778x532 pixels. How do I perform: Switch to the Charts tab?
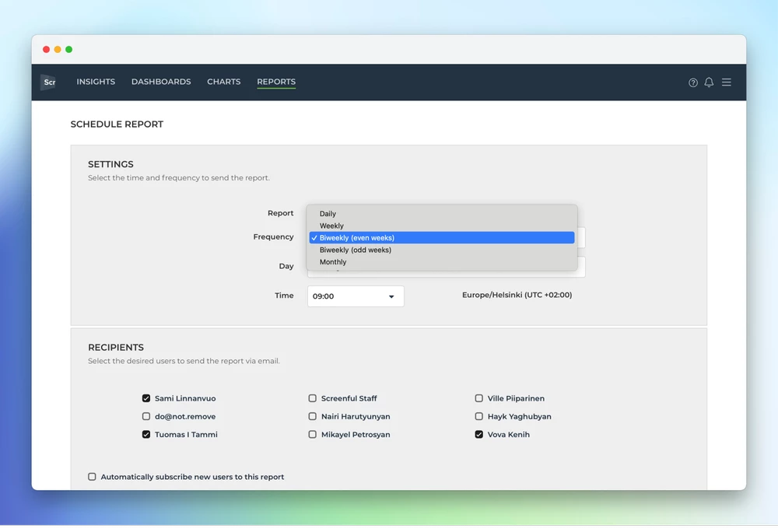tap(224, 82)
